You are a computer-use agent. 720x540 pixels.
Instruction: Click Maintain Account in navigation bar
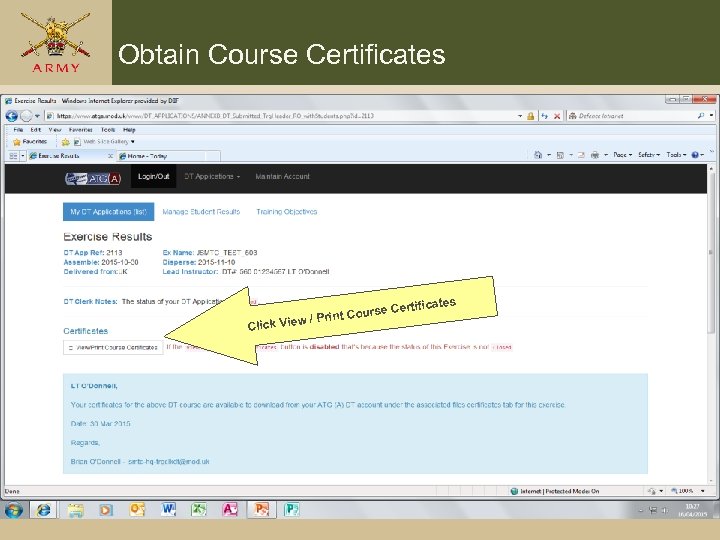tap(282, 176)
